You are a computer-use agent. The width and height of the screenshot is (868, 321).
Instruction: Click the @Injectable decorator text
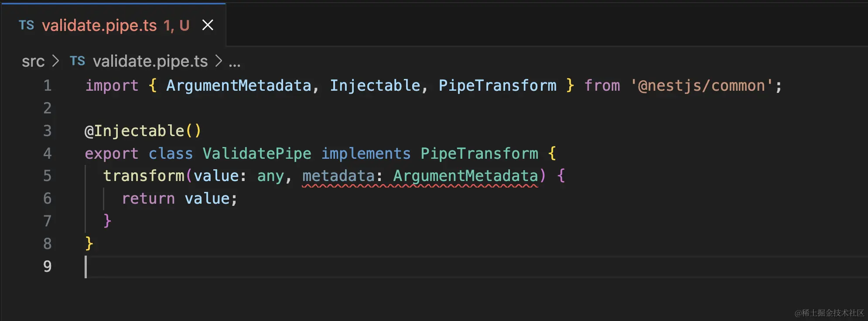[139, 131]
